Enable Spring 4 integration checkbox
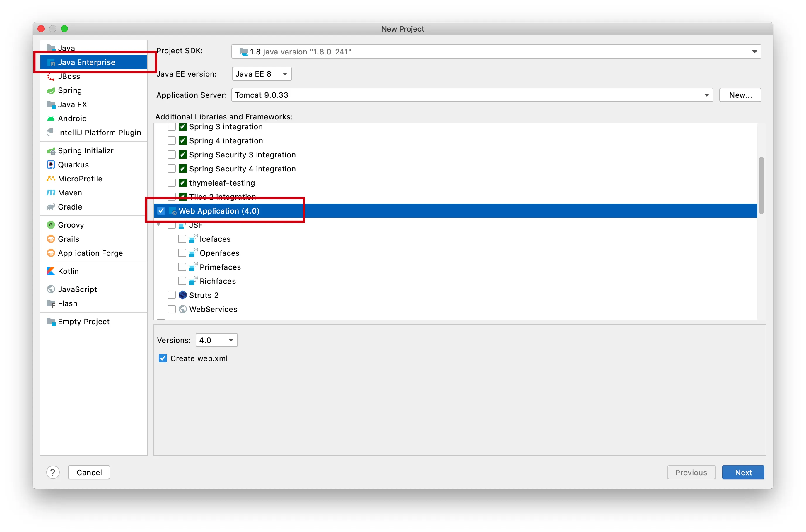The width and height of the screenshot is (806, 532). (171, 141)
